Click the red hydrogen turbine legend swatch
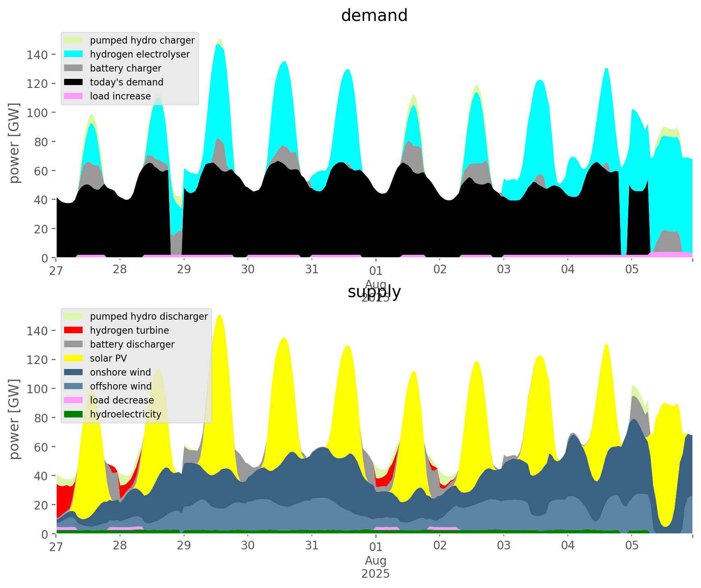This screenshot has height=588, width=701. tap(74, 330)
